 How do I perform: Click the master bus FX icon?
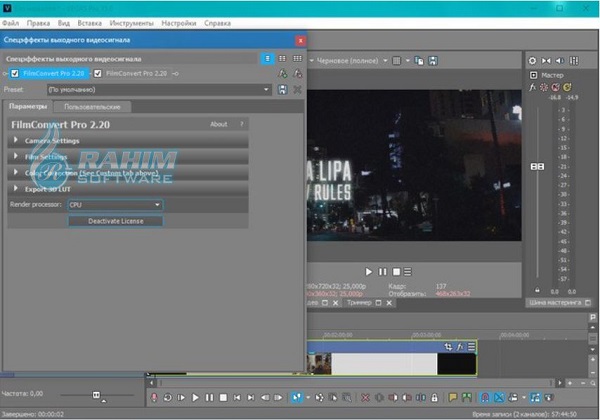tap(531, 88)
